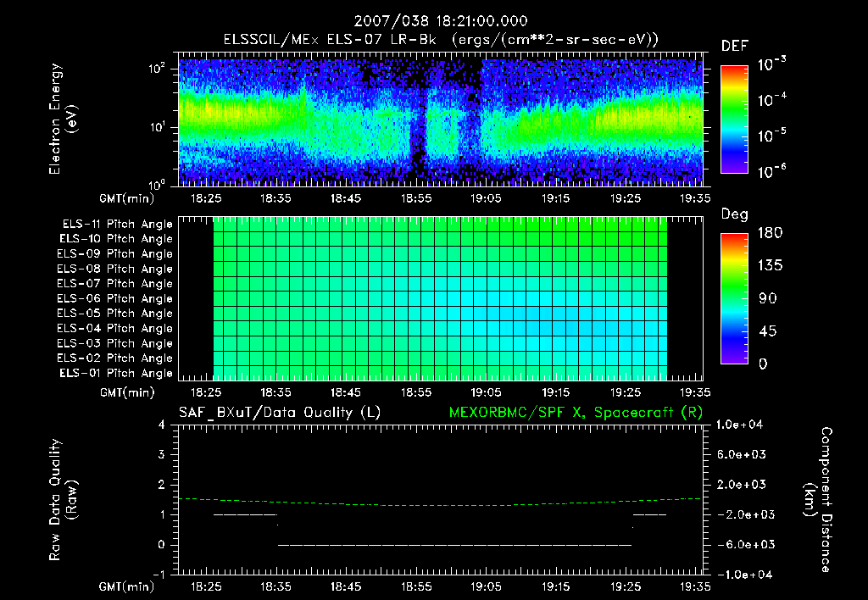Click the 135 tick on Deg scale

tap(770, 266)
